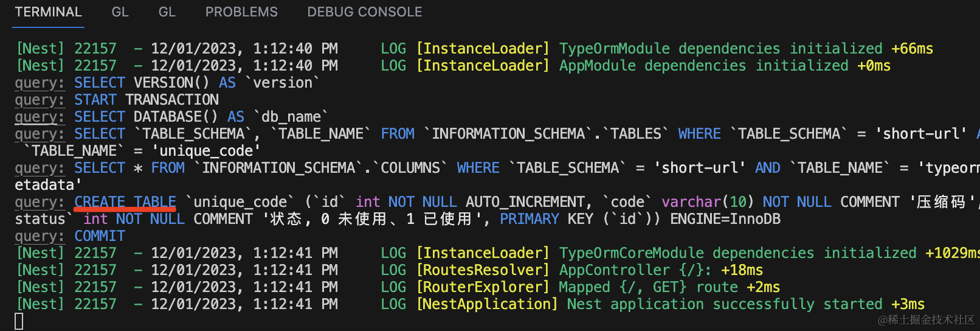Click the +66ms timing value
Image resolution: width=980 pixels, height=331 pixels.
click(912, 49)
